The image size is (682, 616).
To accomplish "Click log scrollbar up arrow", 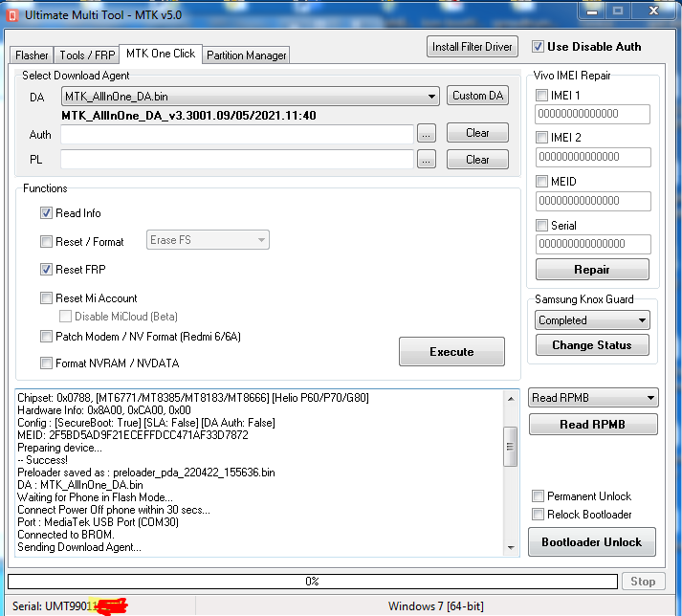I will click(x=511, y=399).
